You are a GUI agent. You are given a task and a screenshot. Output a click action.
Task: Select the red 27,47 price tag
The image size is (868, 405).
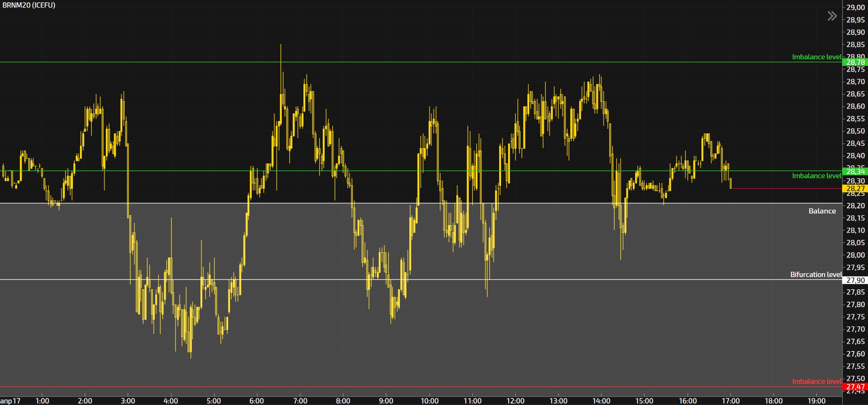(x=855, y=387)
